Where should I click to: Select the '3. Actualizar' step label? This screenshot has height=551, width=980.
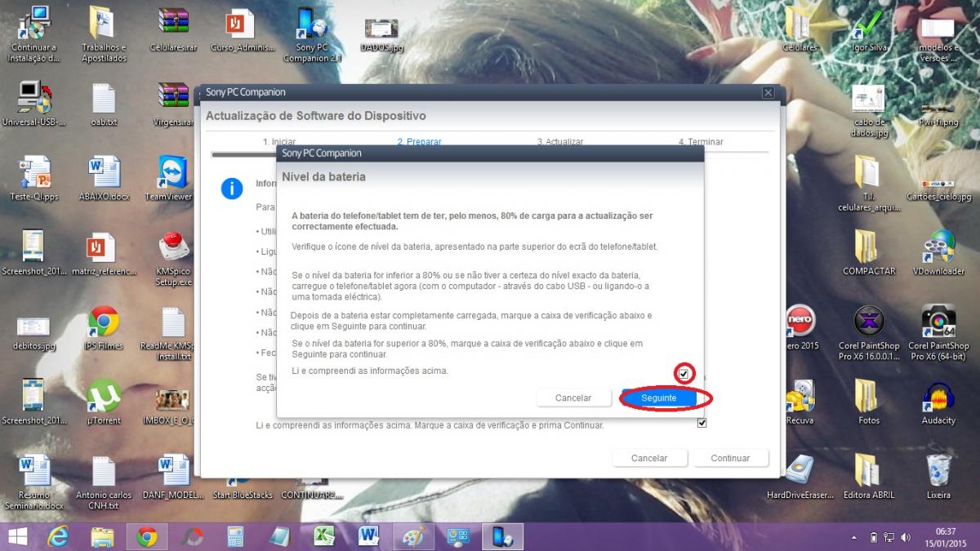coord(560,142)
